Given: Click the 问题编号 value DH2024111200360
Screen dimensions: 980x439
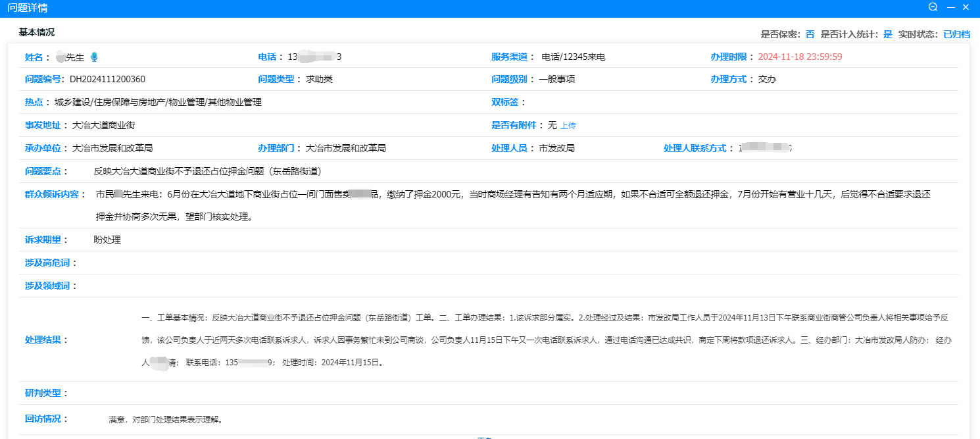Looking at the screenshot, I should pyautogui.click(x=107, y=80).
